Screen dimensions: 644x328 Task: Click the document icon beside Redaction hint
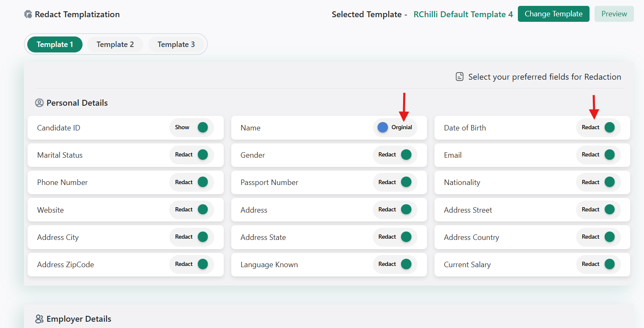460,77
